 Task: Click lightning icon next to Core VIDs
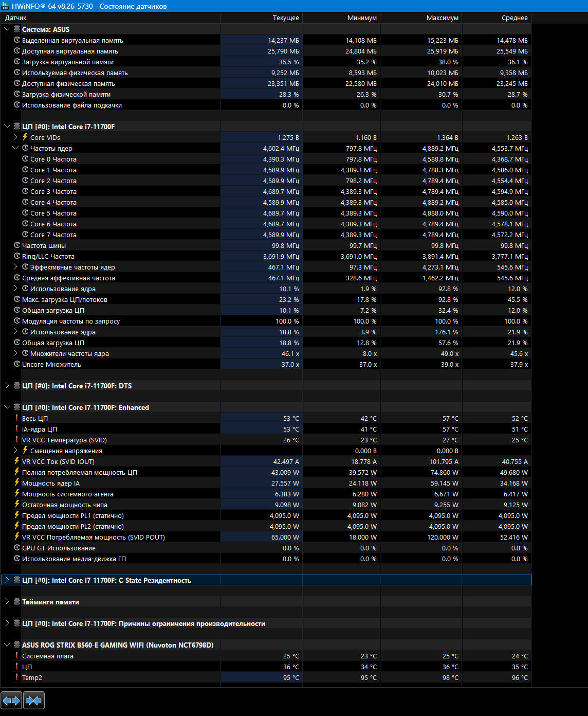(x=25, y=137)
